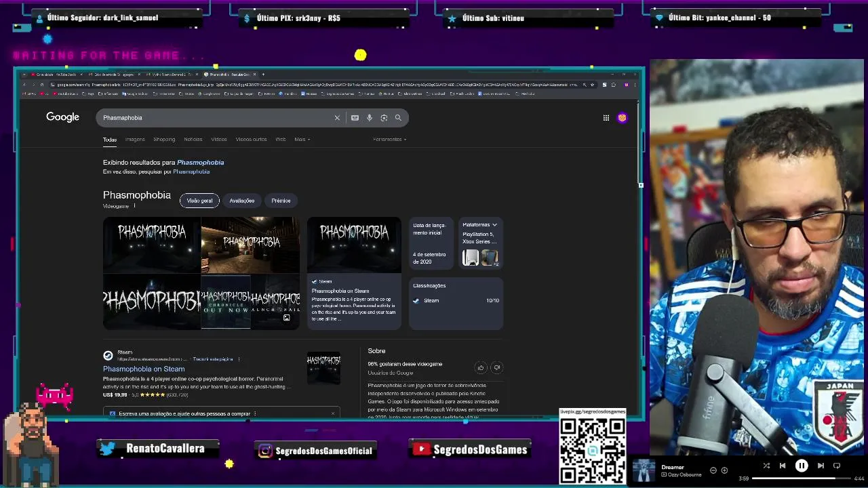The height and width of the screenshot is (488, 868).
Task: Click the browser reload button
Action: pos(41,85)
